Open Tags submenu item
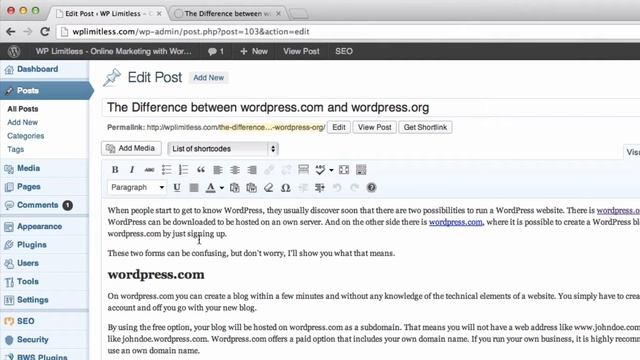The width and height of the screenshot is (640, 360). point(16,149)
